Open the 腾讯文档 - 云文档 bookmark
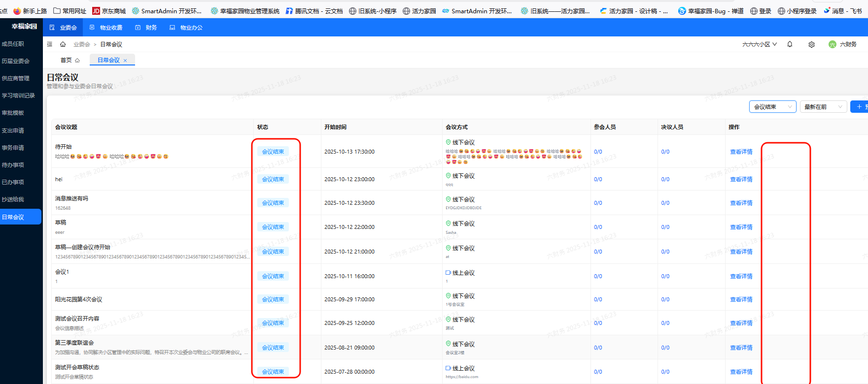Image resolution: width=868 pixels, height=384 pixels. (x=314, y=11)
